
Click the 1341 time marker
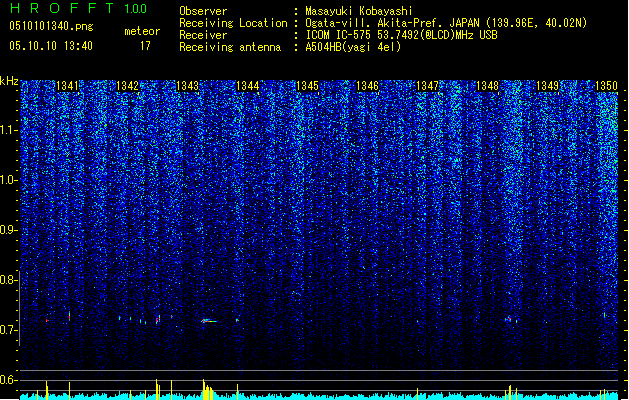[x=67, y=86]
